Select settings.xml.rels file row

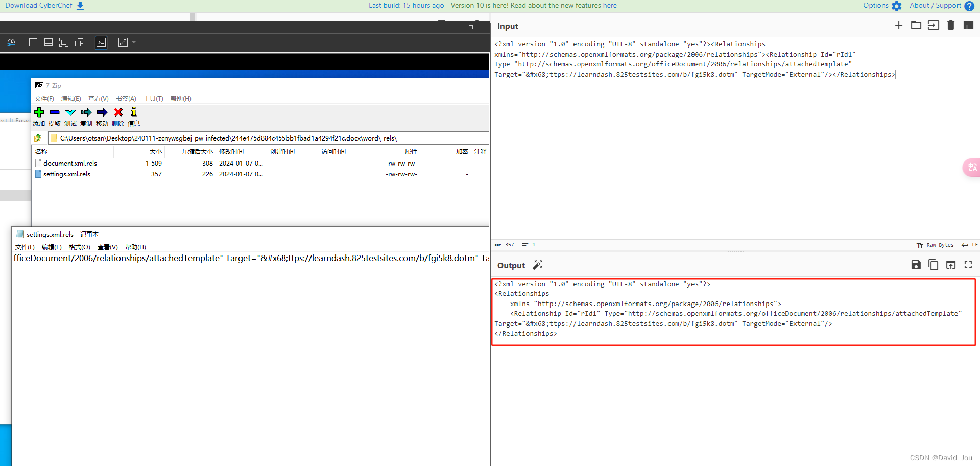pos(260,174)
